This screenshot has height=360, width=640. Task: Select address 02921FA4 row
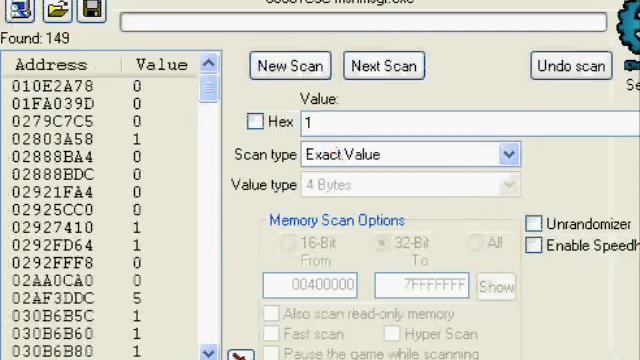click(100, 192)
